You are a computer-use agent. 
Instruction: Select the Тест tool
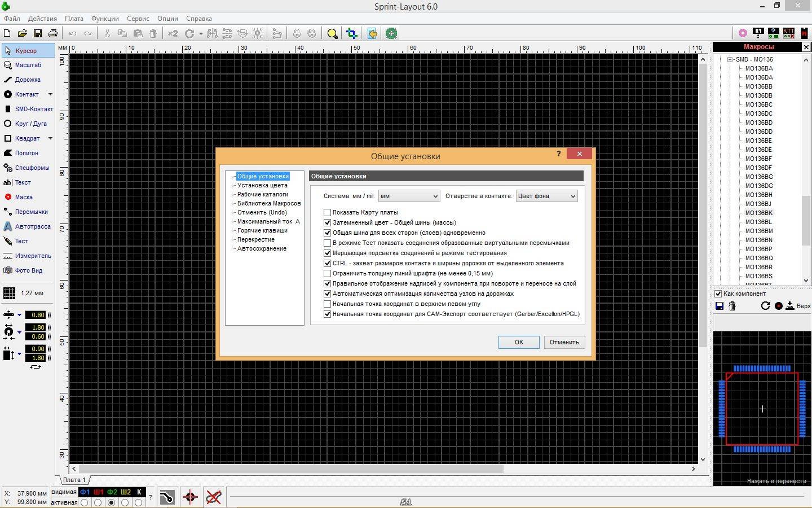(28, 241)
